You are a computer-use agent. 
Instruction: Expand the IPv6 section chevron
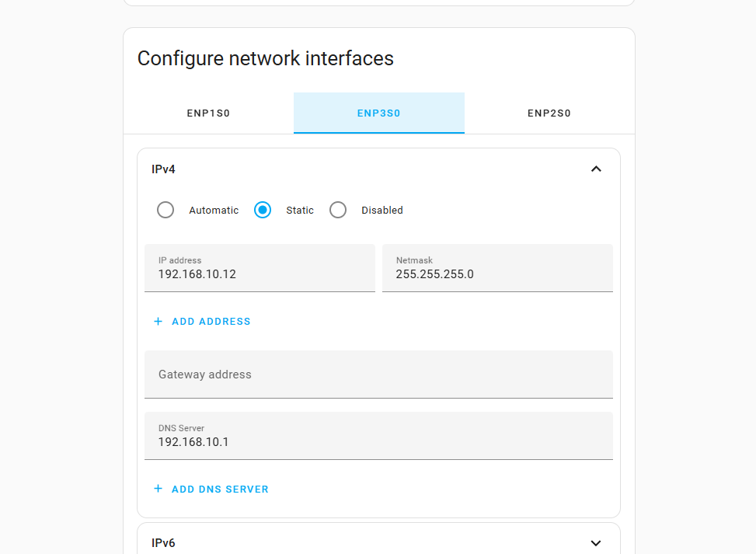[x=596, y=543]
